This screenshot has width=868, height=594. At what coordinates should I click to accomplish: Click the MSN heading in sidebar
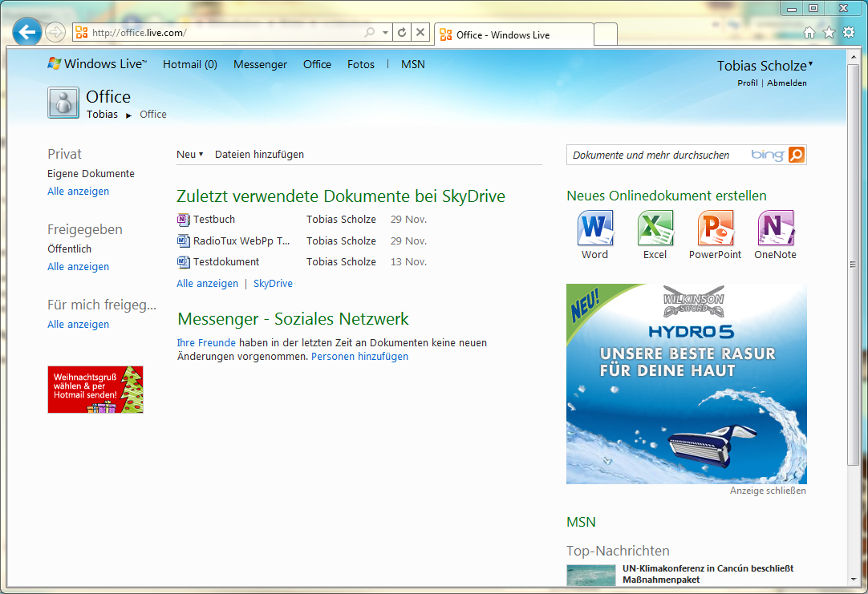582,522
